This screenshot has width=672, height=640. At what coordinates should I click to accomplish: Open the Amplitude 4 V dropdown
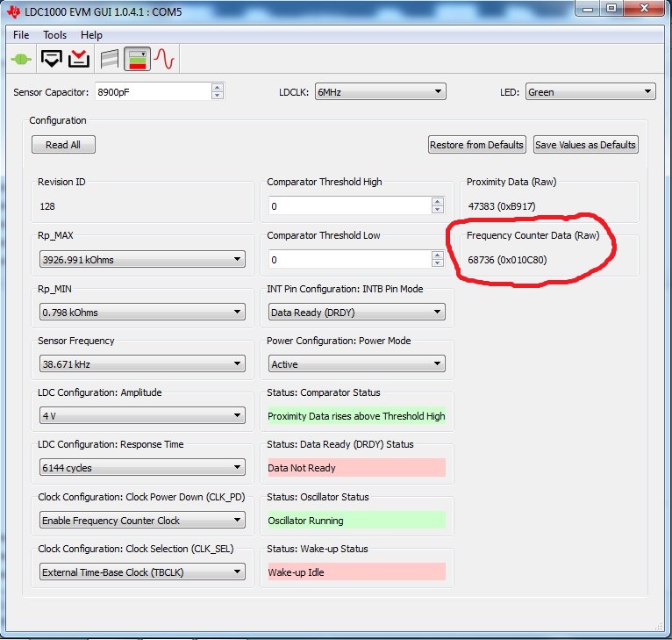click(x=142, y=415)
